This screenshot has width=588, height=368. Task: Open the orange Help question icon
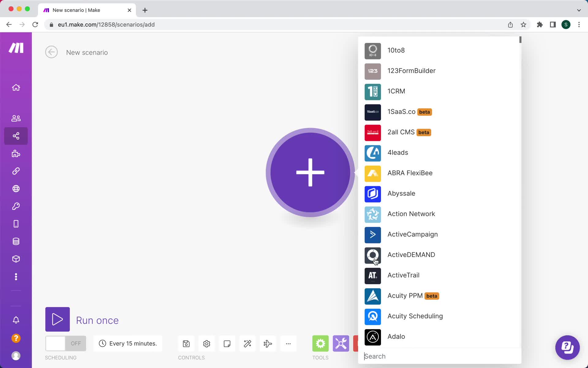click(16, 338)
